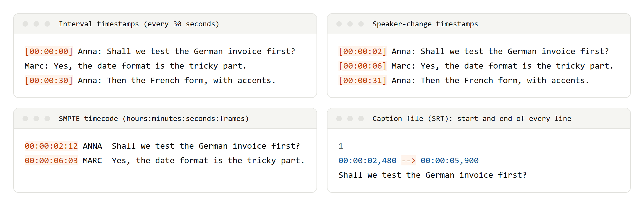Click the SRT end time 00:00:05,900
Screen dimensions: 644x206
[x=449, y=161]
